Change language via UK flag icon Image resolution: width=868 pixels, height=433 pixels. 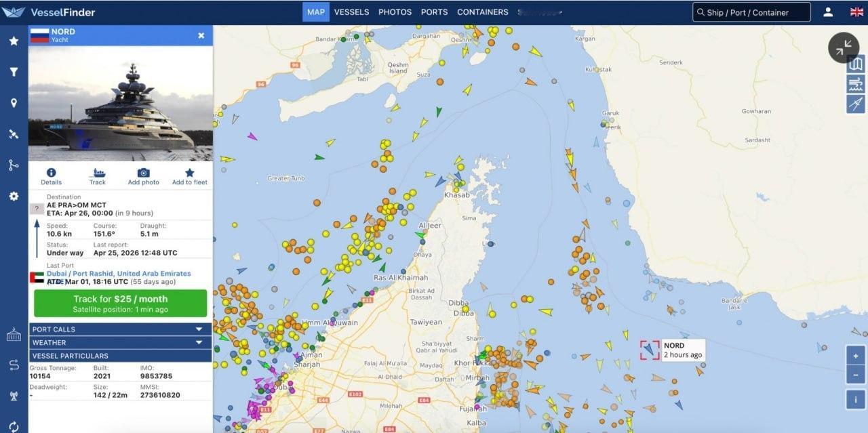tap(856, 12)
